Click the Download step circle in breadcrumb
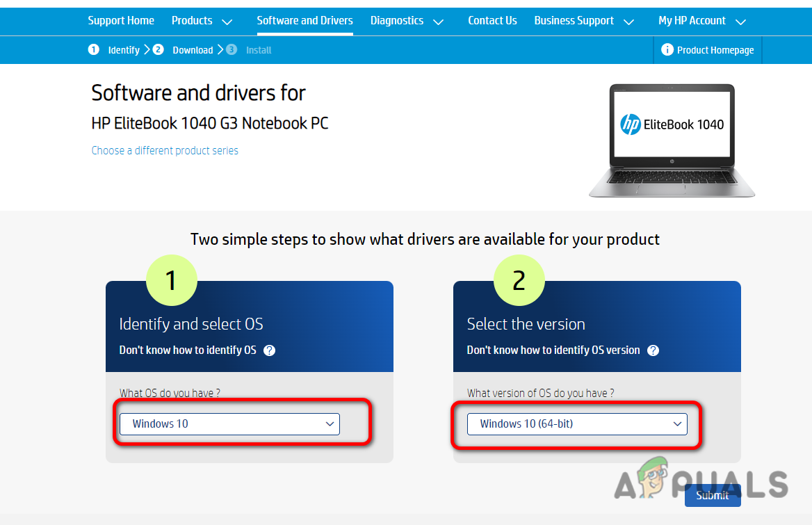This screenshot has width=812, height=525. [x=158, y=49]
